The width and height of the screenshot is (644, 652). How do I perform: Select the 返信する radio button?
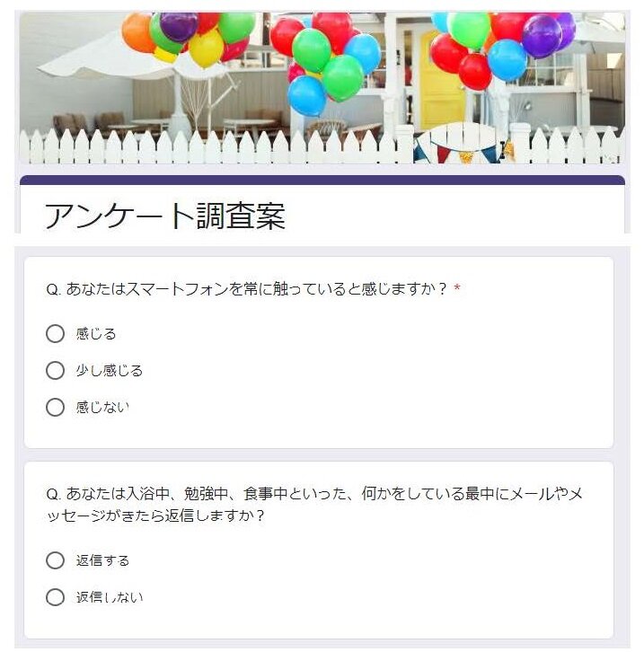pos(55,560)
